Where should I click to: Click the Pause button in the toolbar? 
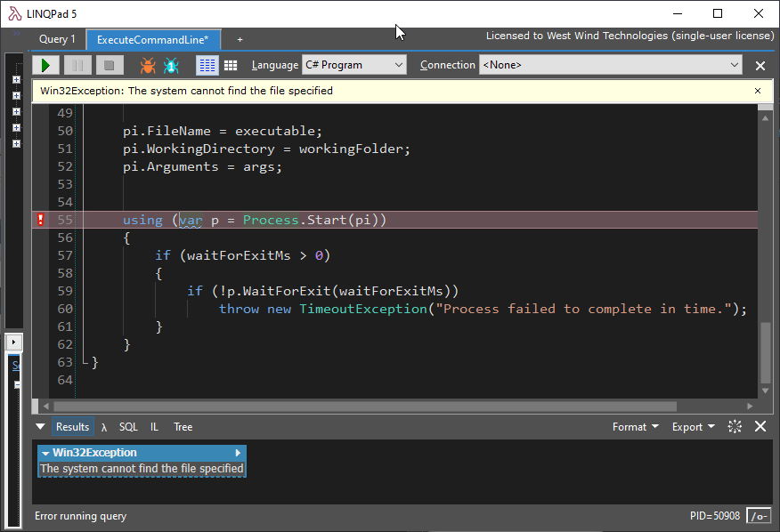pyautogui.click(x=77, y=65)
